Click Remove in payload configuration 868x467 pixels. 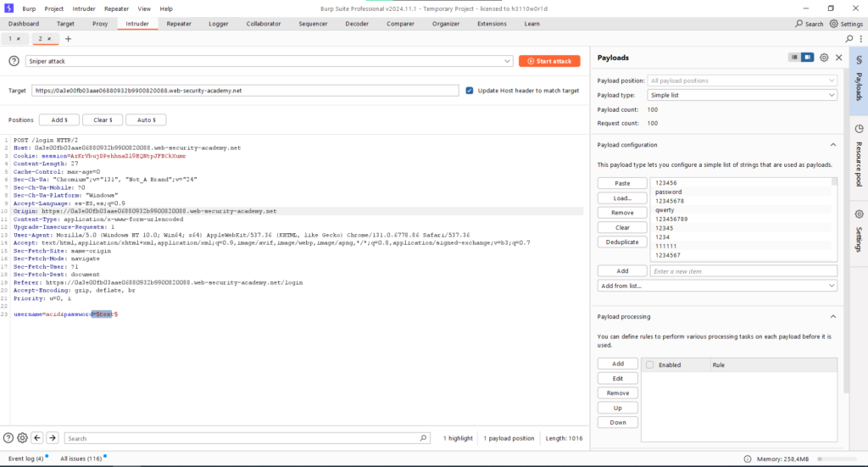(622, 213)
